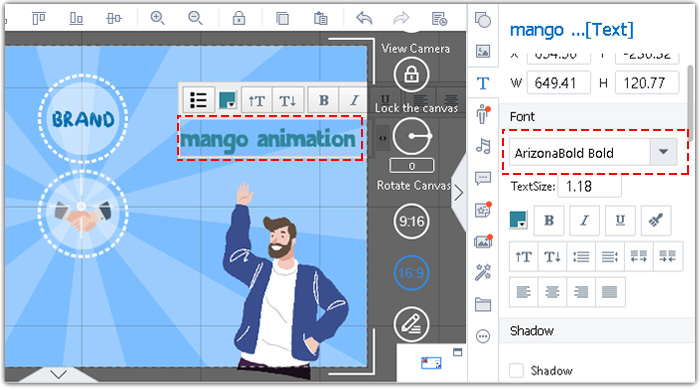Click the edit notes pencil circle button
The width and height of the screenshot is (700, 390).
click(x=411, y=324)
